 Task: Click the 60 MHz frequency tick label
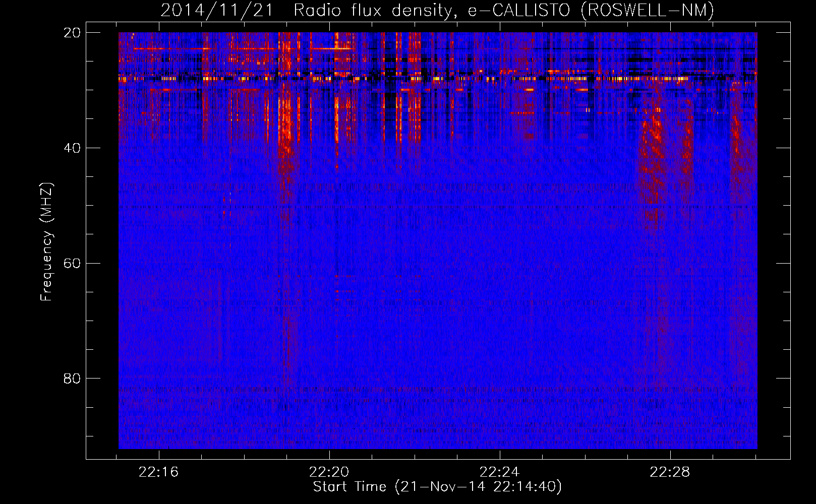(x=73, y=264)
